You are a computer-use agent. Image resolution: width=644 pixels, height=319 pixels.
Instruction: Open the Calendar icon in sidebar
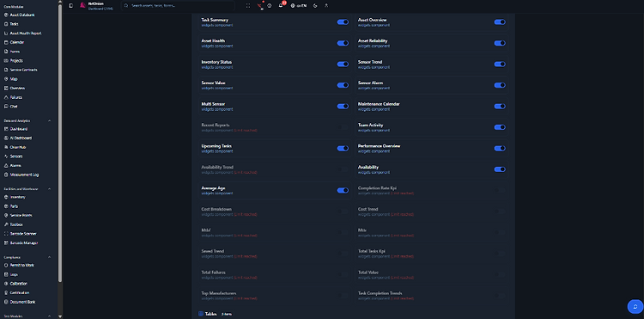click(6, 42)
